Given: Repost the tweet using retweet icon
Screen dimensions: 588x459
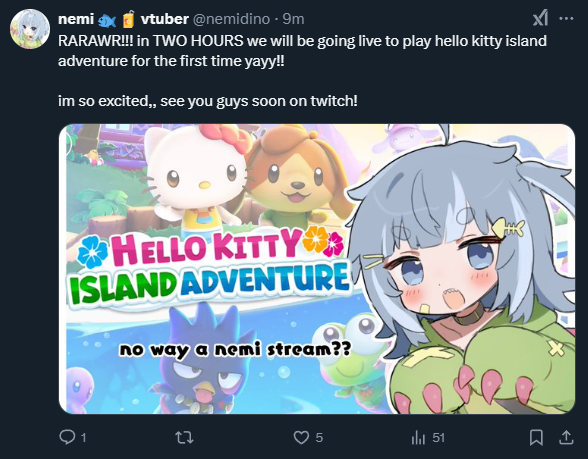Looking at the screenshot, I should (184, 437).
